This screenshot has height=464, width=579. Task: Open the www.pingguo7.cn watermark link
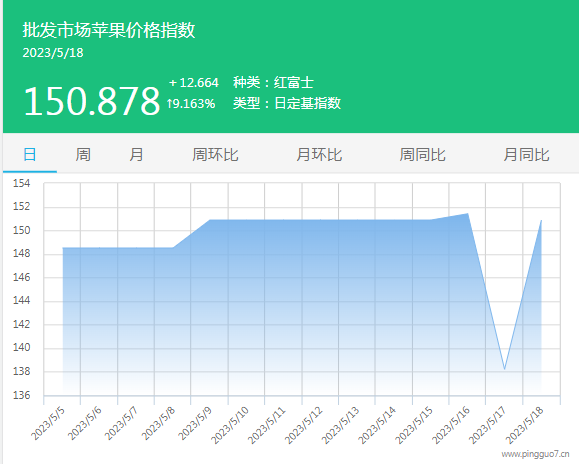point(535,454)
